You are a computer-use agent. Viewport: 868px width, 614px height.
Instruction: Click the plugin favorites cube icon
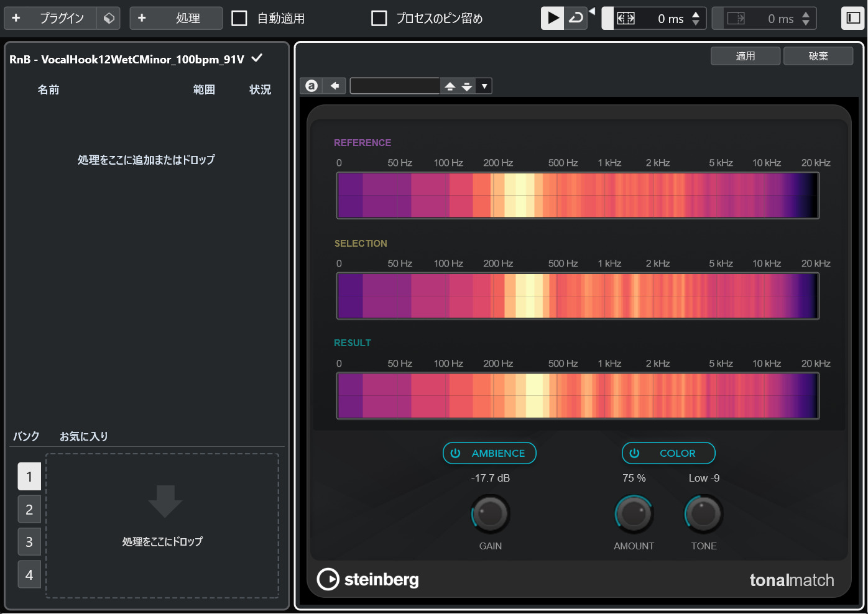point(109,18)
